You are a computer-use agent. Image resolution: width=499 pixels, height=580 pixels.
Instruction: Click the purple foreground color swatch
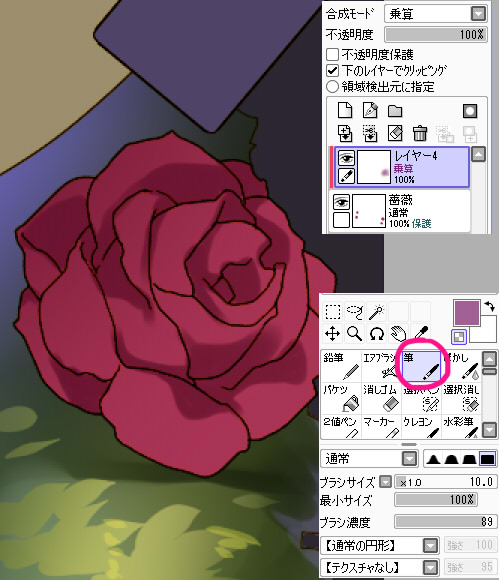[466, 313]
